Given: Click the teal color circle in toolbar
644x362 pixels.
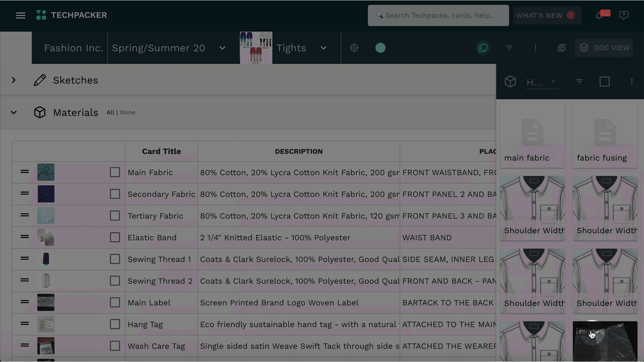Looking at the screenshot, I should 380,48.
